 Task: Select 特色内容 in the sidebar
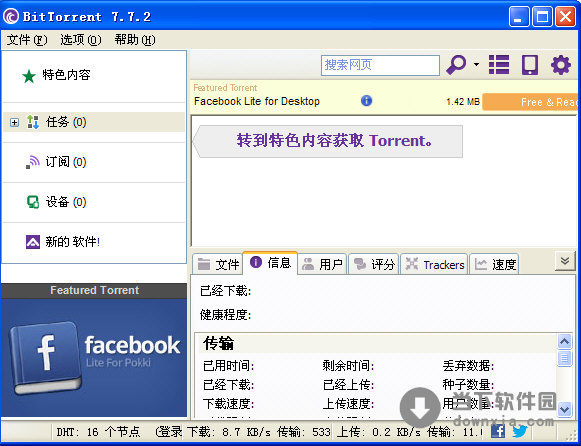pos(66,75)
